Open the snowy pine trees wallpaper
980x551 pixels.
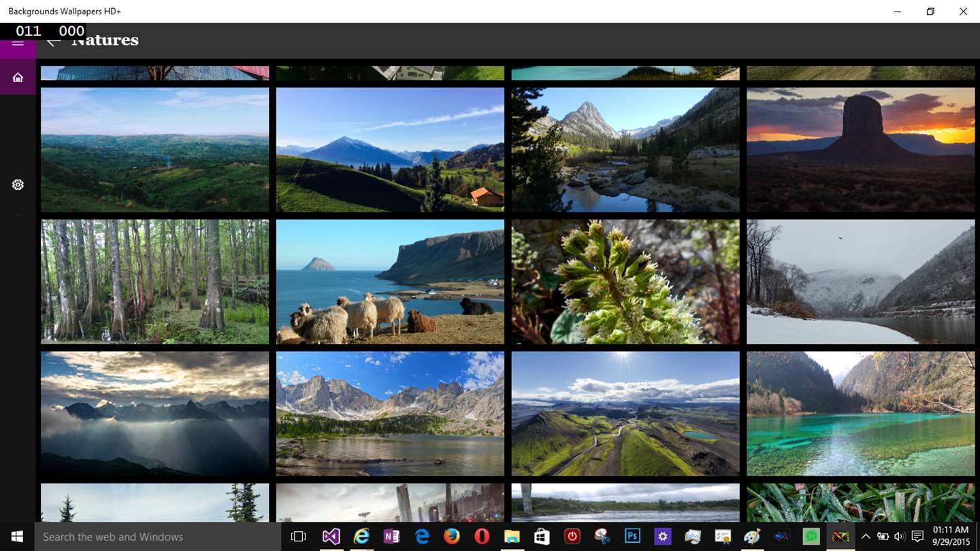[155, 503]
